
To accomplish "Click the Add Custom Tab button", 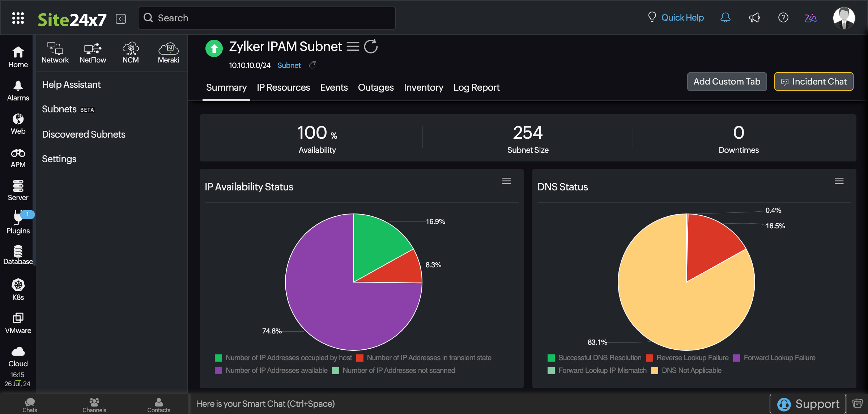I will point(727,81).
